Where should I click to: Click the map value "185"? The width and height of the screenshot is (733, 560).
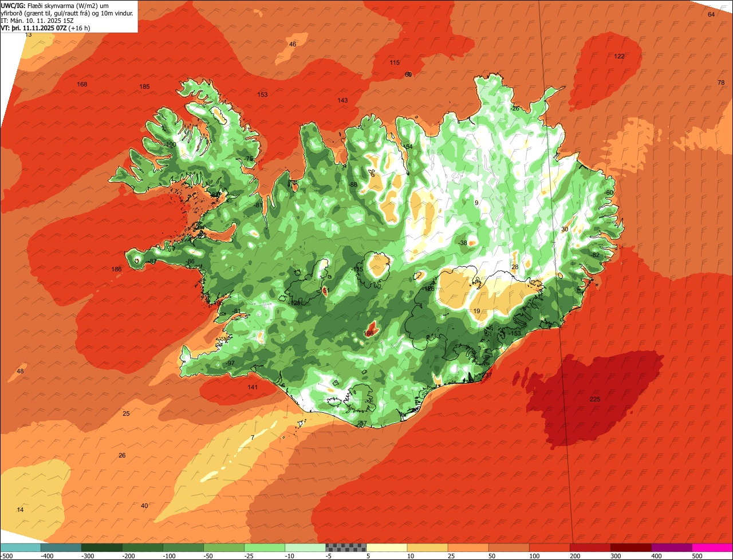pos(144,86)
